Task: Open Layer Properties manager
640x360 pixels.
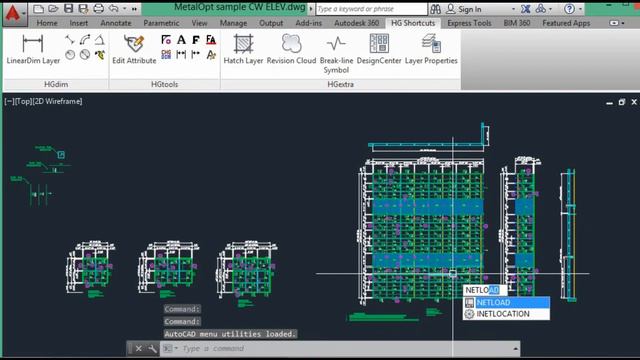Action: pos(431,50)
